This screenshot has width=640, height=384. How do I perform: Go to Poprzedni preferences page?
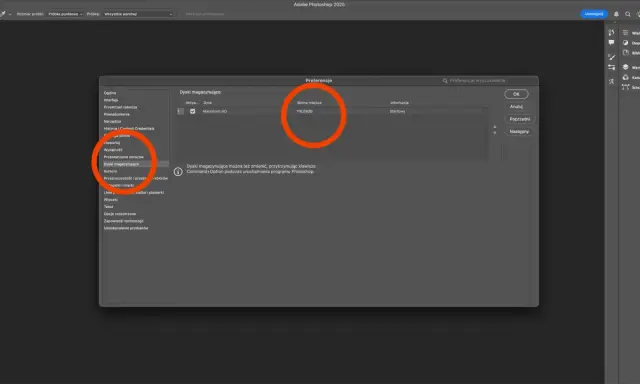point(519,119)
